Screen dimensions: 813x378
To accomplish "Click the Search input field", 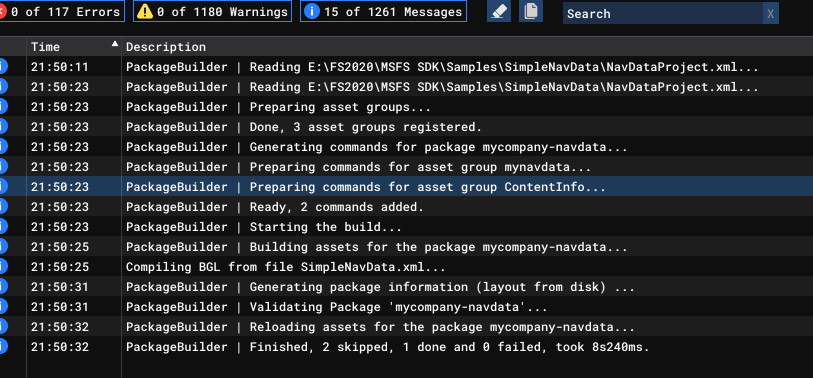I will (663, 13).
